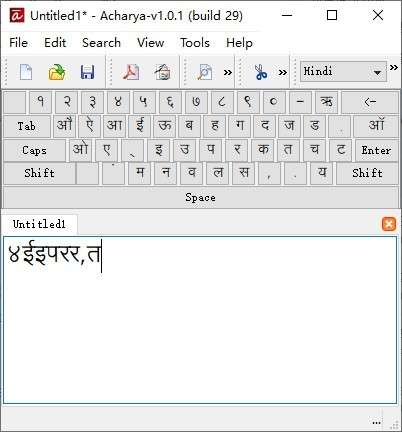Open the Help menu
This screenshot has height=432, width=402.
click(239, 43)
